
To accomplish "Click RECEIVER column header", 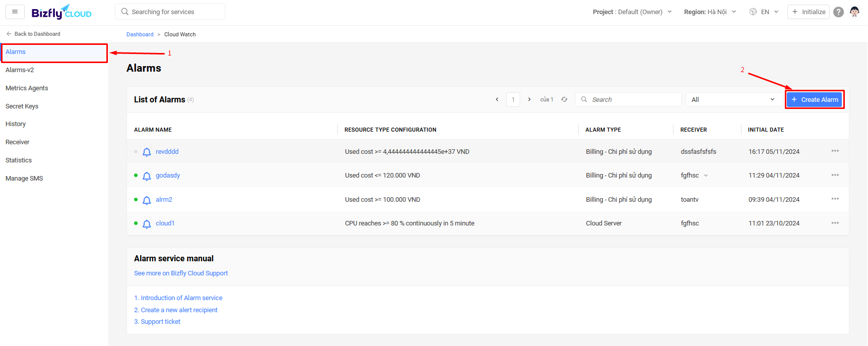I will [x=694, y=130].
